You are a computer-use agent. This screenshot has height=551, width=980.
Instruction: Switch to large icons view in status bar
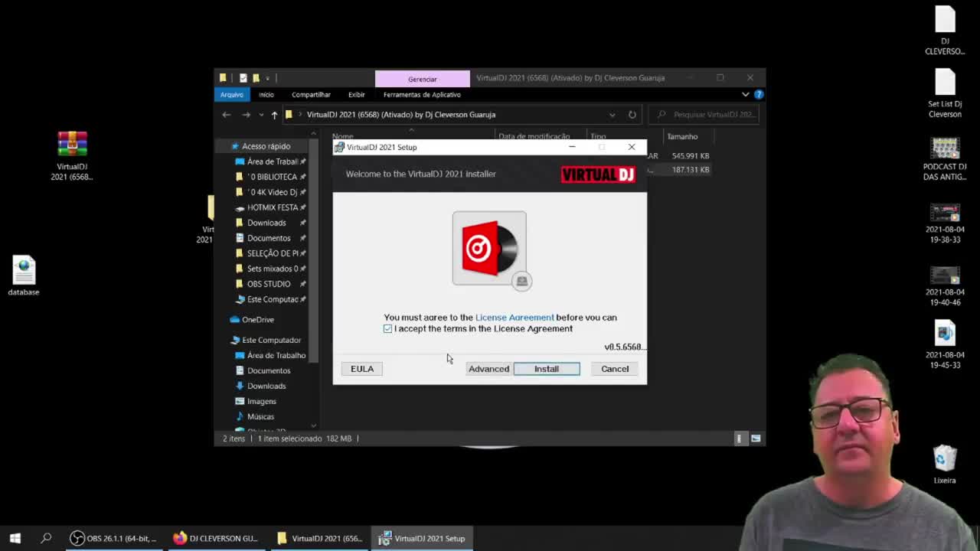(756, 439)
